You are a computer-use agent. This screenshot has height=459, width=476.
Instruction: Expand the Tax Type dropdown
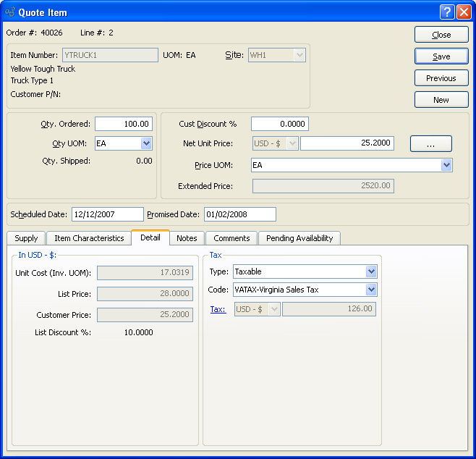pos(371,271)
